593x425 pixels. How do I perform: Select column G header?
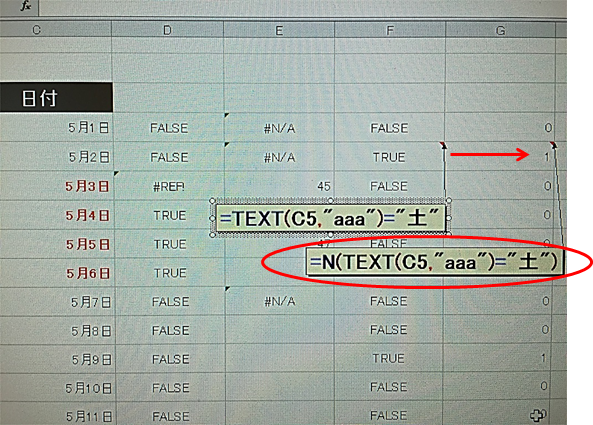(x=500, y=30)
